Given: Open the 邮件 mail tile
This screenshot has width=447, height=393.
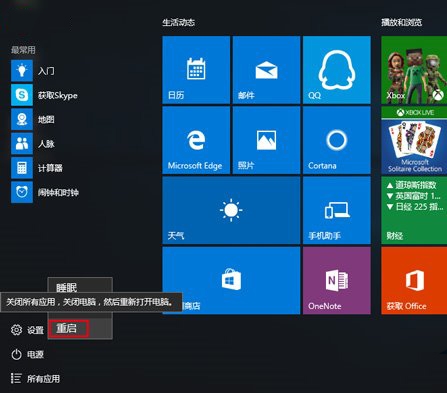Looking at the screenshot, I should [266, 70].
